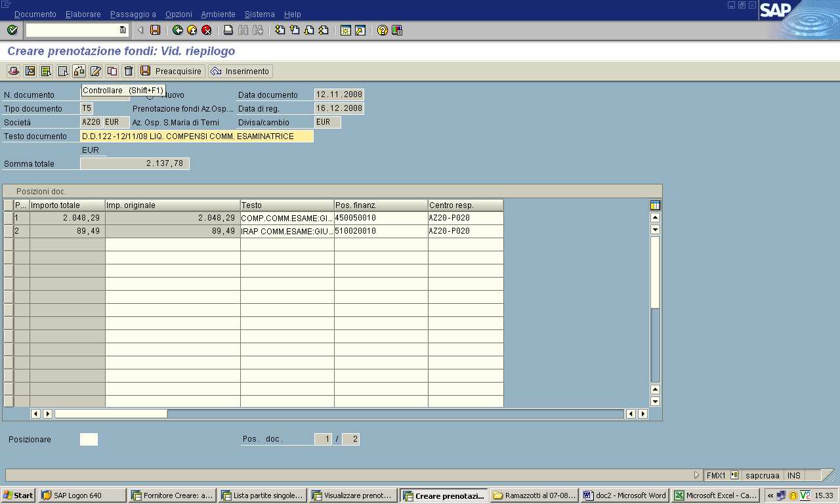This screenshot has width=840, height=504.
Task: Open the yellow Help question-mark icon
Action: (383, 30)
